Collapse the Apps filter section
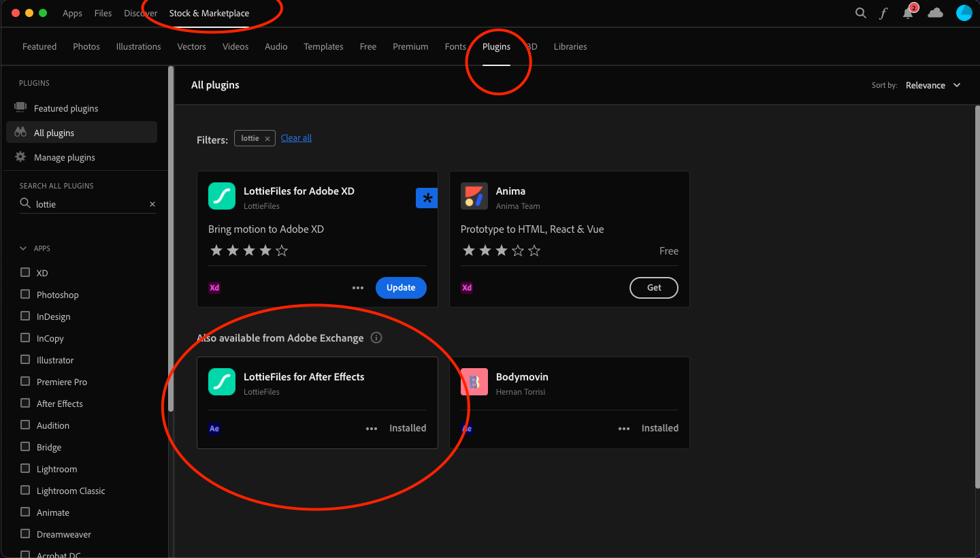 click(x=23, y=248)
